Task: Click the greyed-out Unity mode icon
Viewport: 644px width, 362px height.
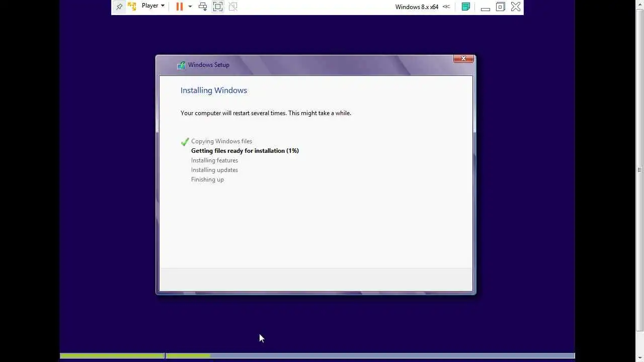Action: pyautogui.click(x=233, y=7)
